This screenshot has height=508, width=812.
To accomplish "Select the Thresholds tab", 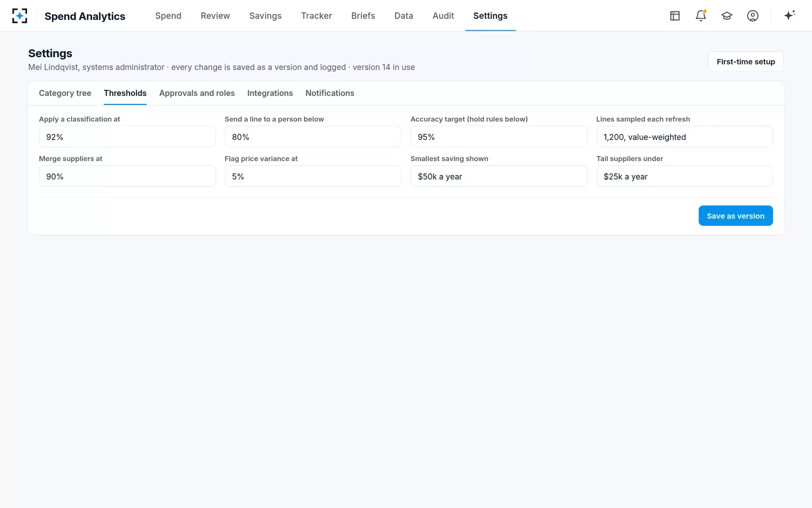I will coord(125,93).
